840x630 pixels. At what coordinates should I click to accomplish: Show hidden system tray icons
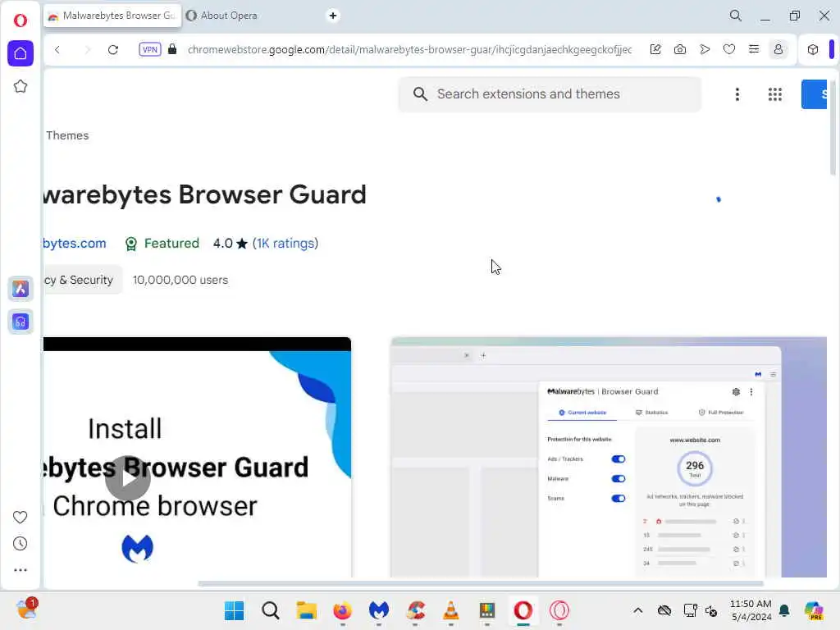click(x=637, y=610)
